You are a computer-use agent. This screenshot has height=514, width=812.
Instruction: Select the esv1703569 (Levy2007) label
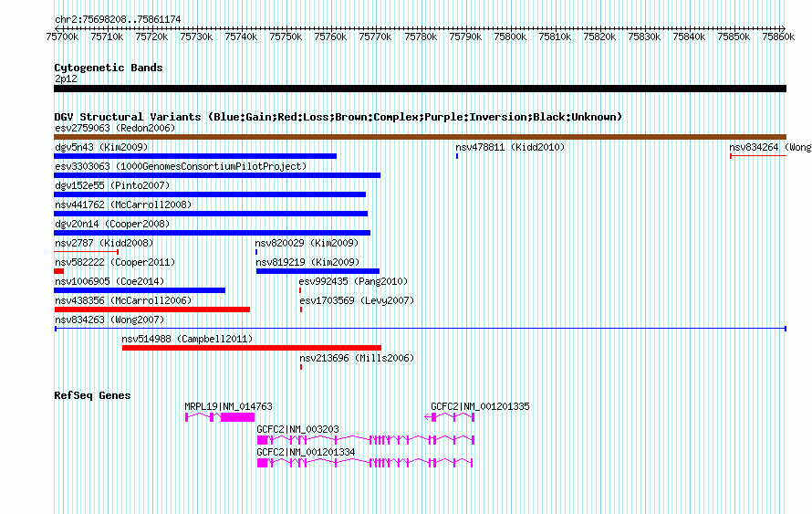[357, 300]
